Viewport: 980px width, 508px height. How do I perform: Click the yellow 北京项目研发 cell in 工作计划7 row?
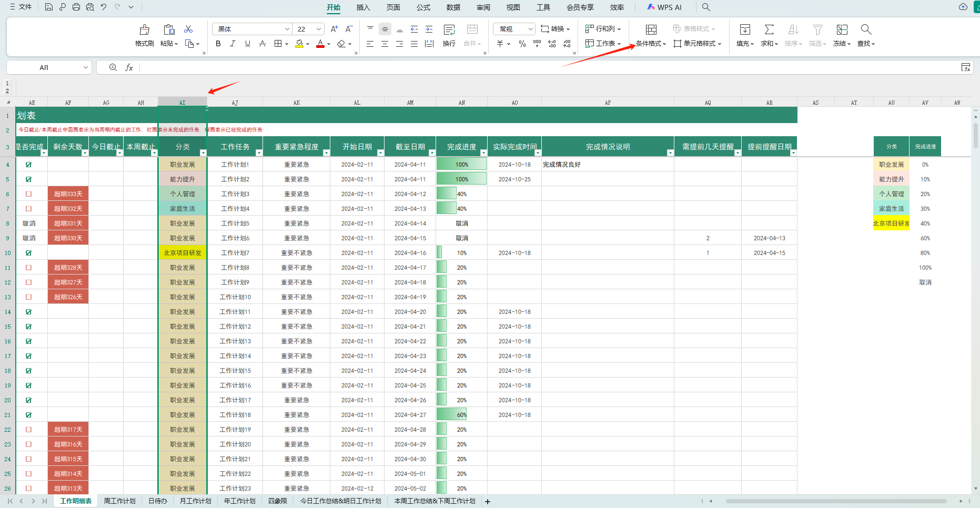pos(183,253)
